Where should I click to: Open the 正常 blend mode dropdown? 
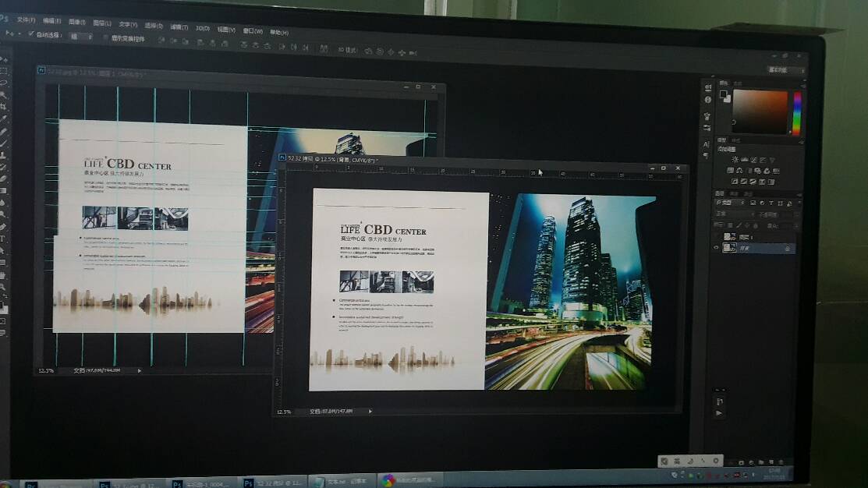734,214
